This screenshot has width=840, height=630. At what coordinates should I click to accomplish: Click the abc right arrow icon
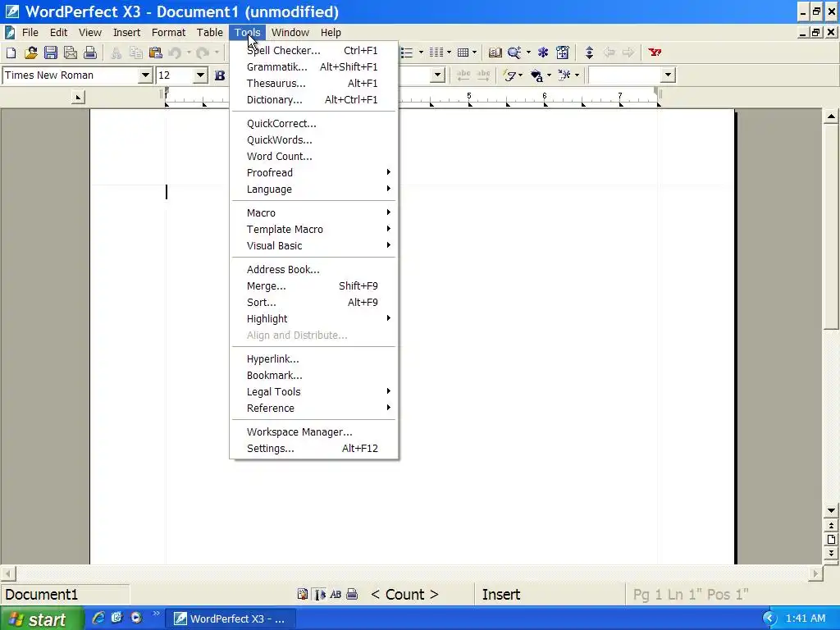coord(483,75)
